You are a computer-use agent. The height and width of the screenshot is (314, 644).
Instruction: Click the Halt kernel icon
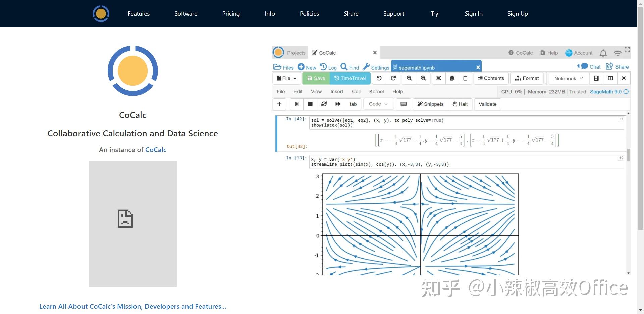(460, 104)
